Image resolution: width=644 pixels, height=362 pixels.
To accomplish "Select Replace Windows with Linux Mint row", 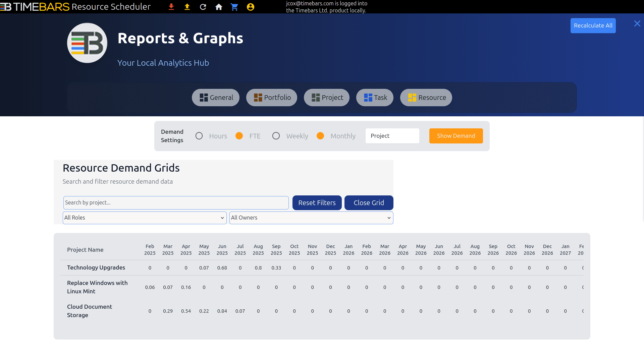I will click(x=97, y=287).
